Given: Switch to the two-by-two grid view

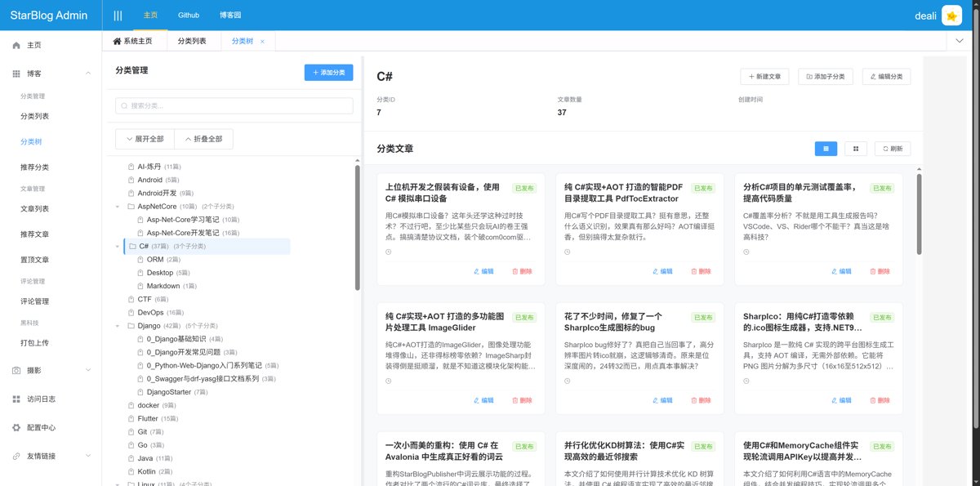Looking at the screenshot, I should click(855, 149).
